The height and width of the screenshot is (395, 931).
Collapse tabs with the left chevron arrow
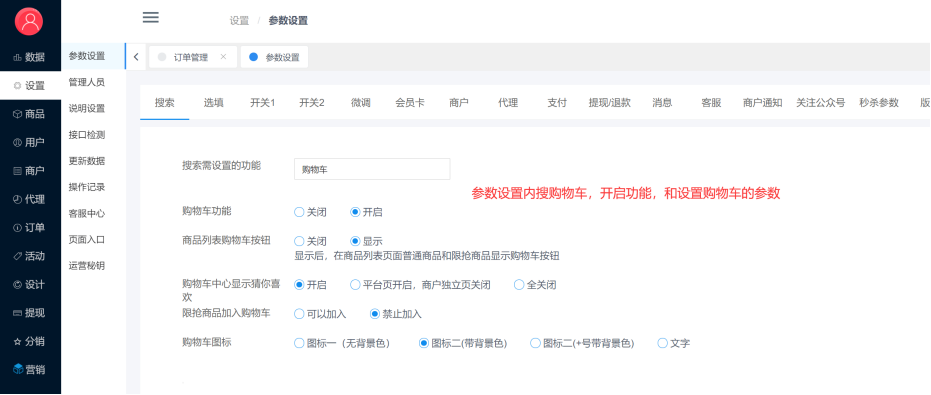pyautogui.click(x=136, y=57)
